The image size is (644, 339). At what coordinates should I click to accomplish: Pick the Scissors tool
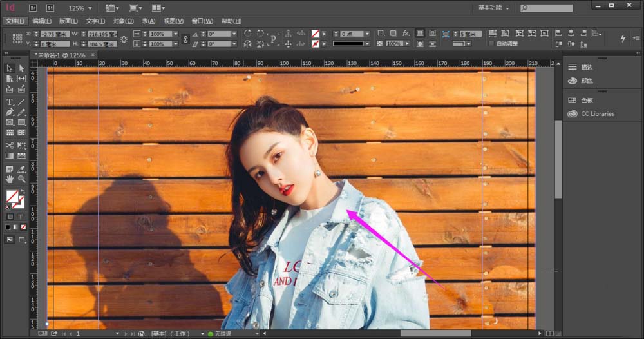coord(10,146)
